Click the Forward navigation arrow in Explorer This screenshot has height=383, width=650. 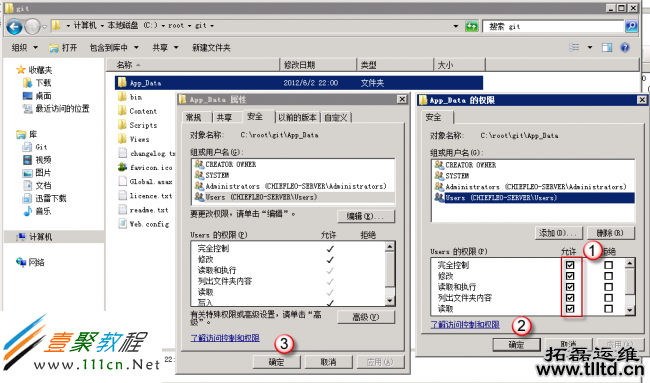(32, 27)
